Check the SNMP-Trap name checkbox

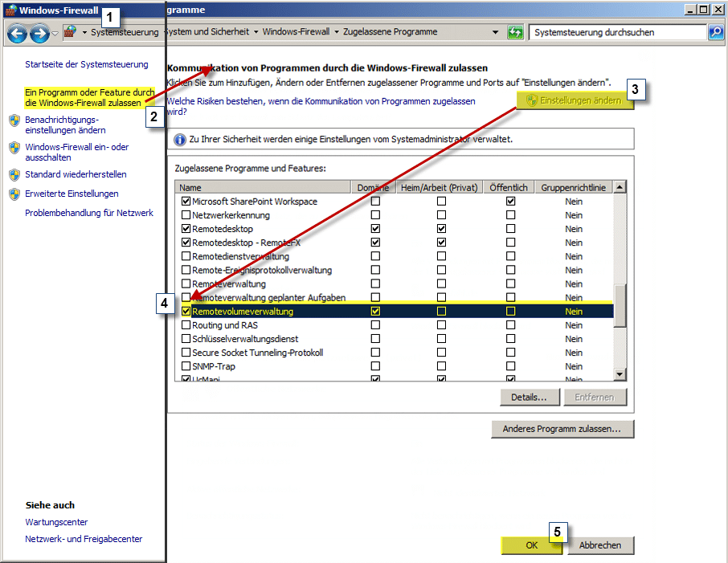coord(186,366)
